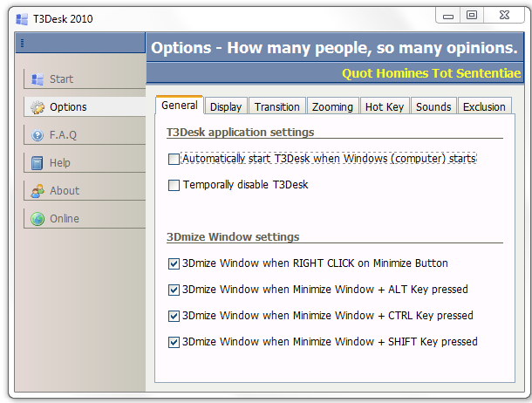
Task: Select the Options pencil-gear icon
Action: click(x=38, y=107)
